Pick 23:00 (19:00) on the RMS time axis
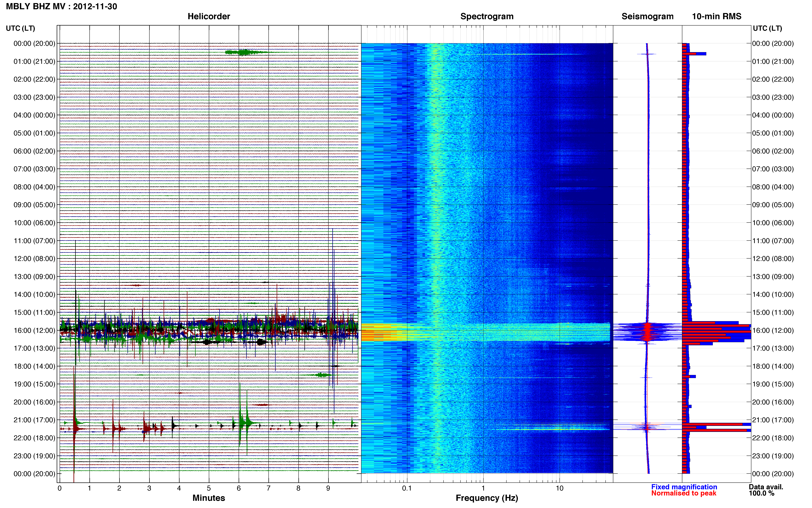The width and height of the screenshot is (812, 508). coord(773,456)
